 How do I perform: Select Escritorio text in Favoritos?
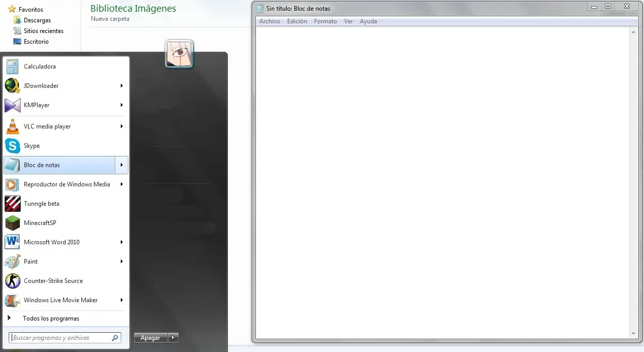coord(36,42)
